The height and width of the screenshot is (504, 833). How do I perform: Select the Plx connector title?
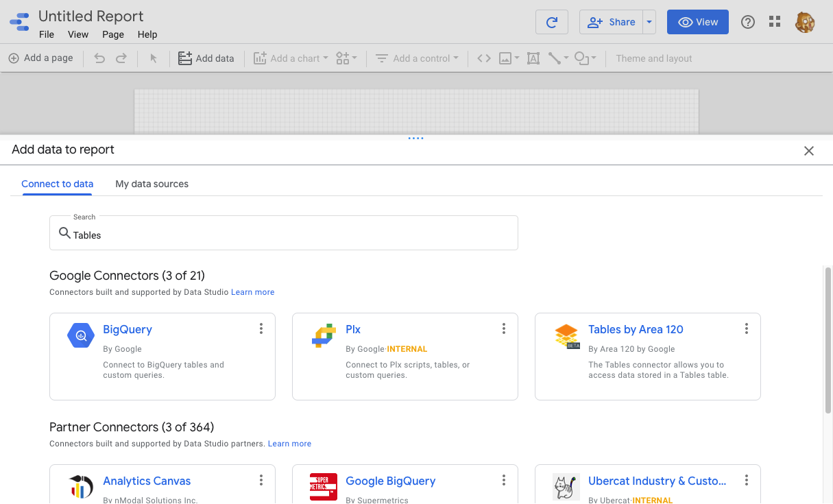(x=353, y=329)
